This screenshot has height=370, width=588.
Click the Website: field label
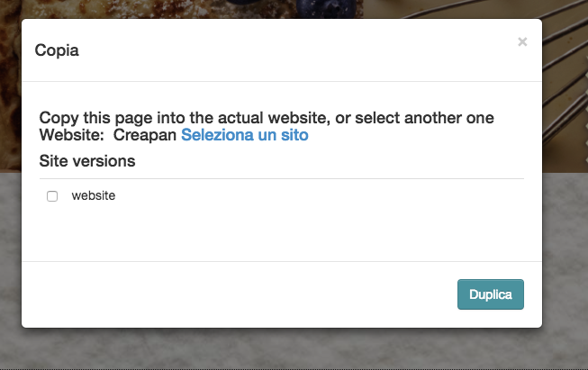(72, 136)
